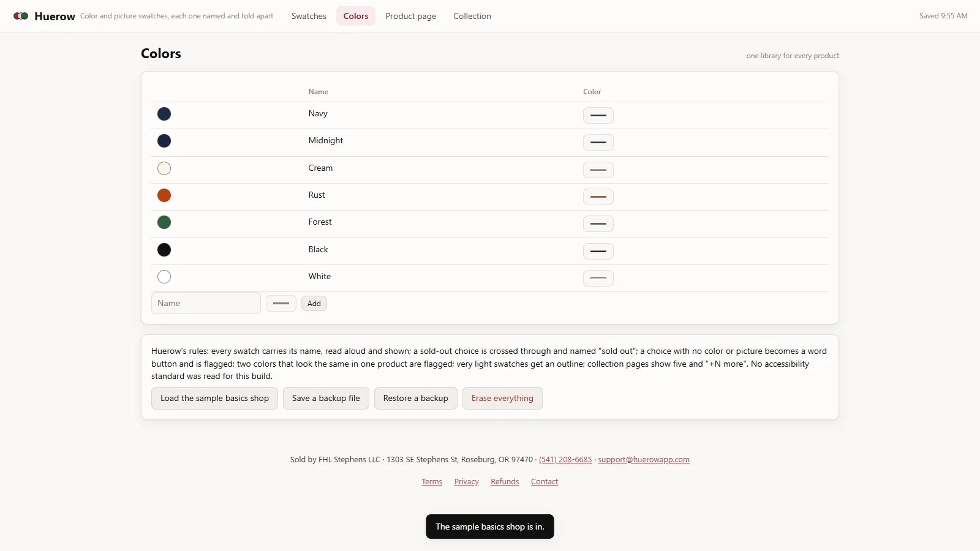Select the Forest green round swatch
This screenshot has height=551, width=980.
164,222
